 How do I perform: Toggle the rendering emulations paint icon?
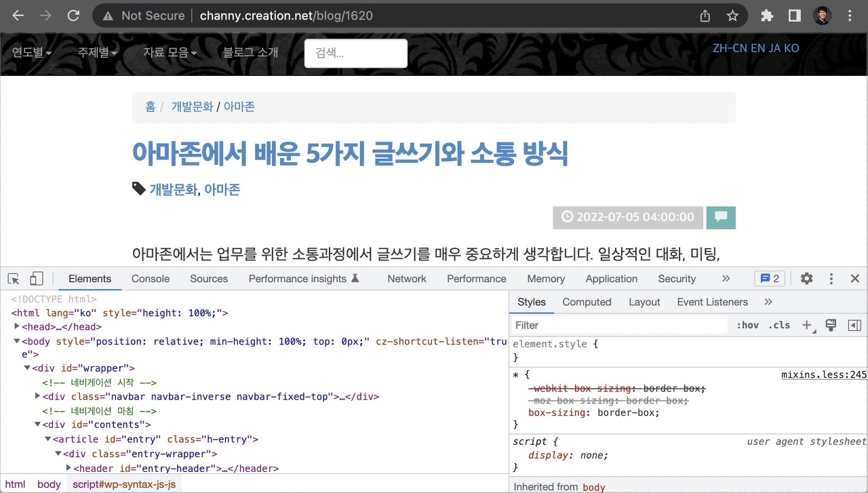coord(831,326)
